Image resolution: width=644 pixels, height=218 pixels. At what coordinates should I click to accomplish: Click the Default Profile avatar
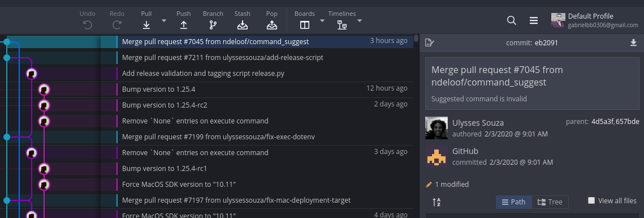point(558,20)
